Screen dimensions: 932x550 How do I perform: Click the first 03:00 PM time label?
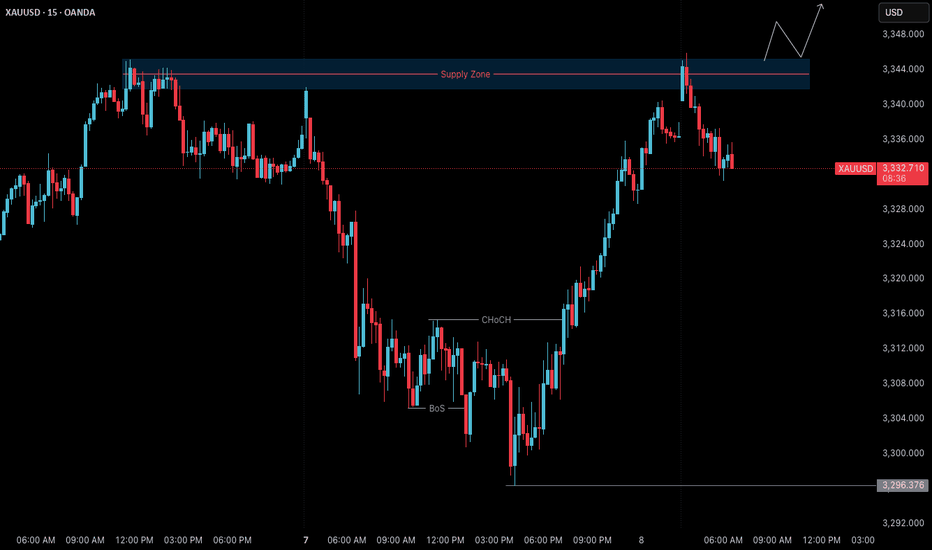click(x=183, y=540)
